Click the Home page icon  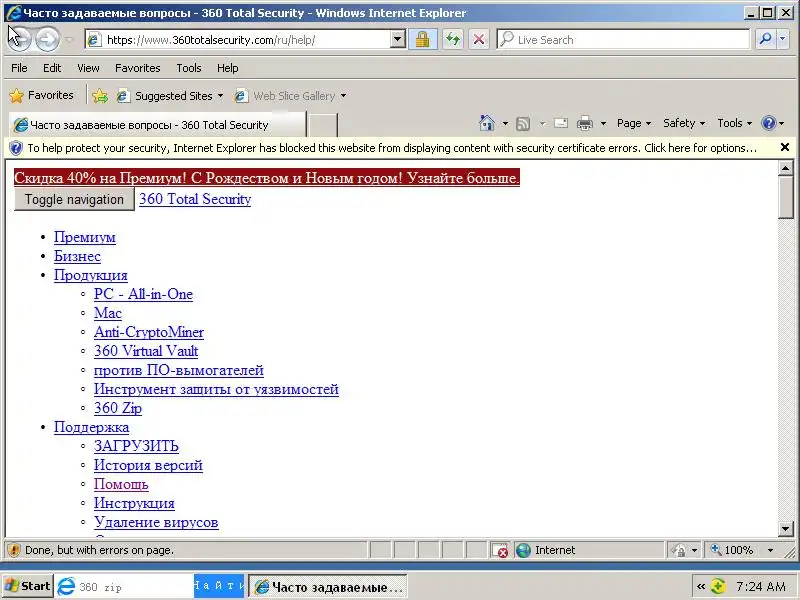coord(487,123)
